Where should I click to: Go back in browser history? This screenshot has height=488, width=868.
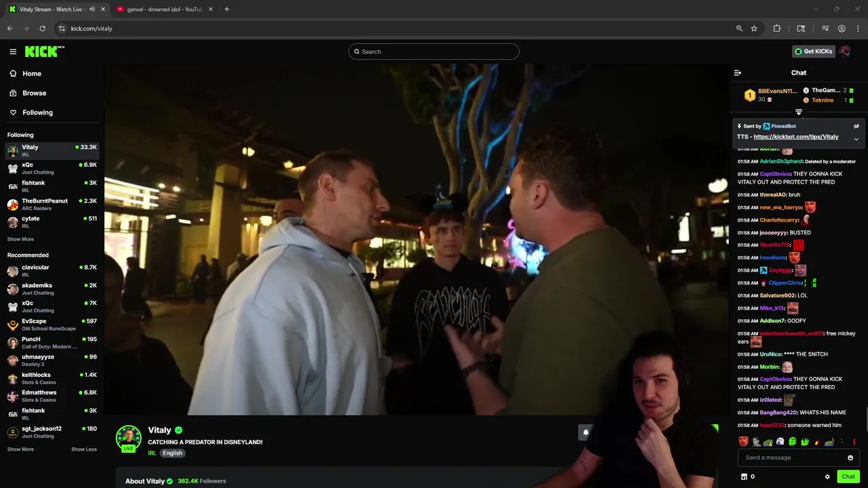(10, 28)
